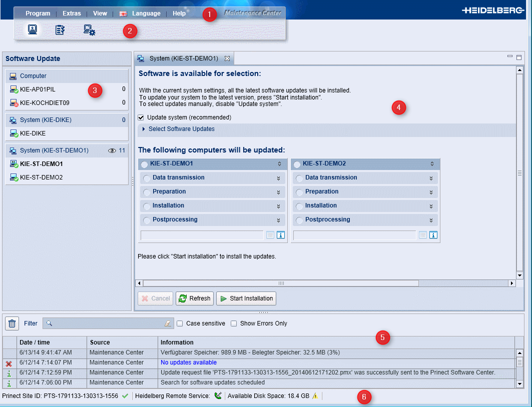Click the Start Installation button
This screenshot has width=532, height=407.
pos(246,298)
